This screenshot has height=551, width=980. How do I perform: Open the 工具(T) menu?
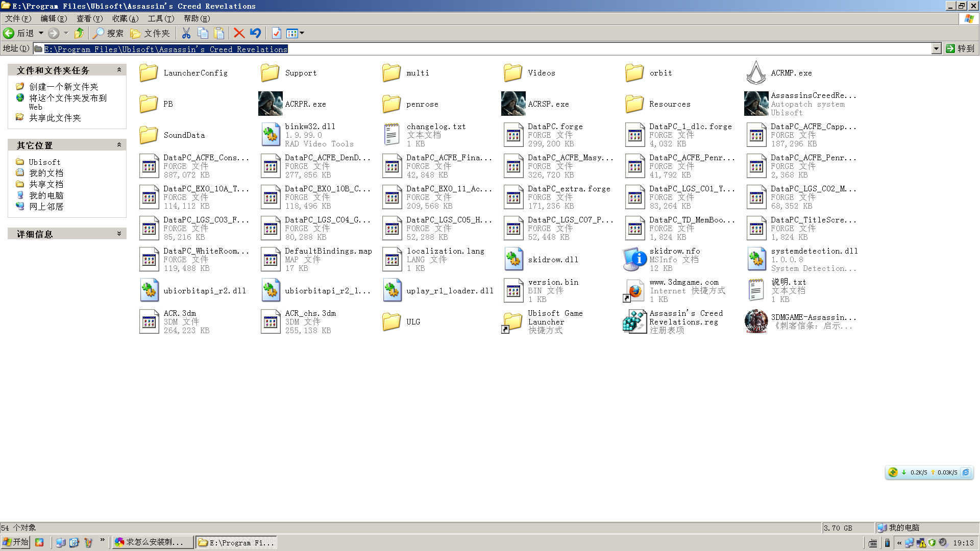tap(161, 18)
